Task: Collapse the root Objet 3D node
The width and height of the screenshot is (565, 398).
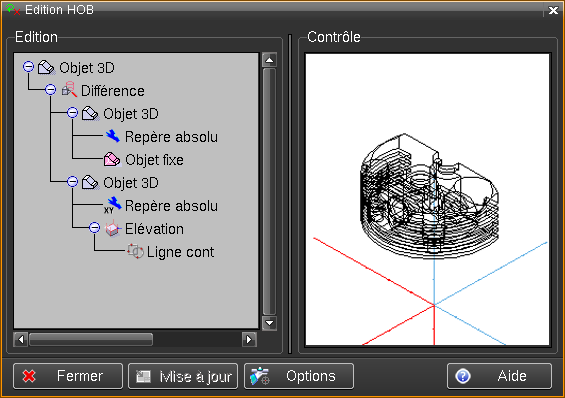Action: tap(28, 67)
